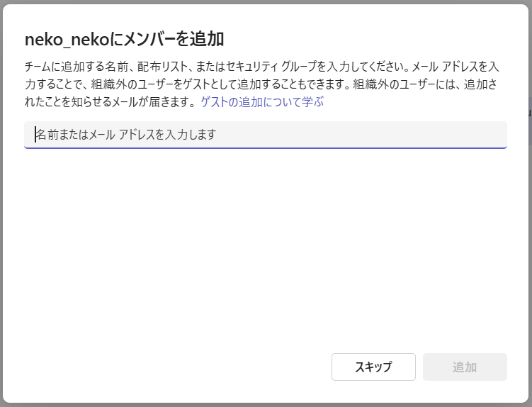Click the dark sliver at the dialog's right edge
The width and height of the screenshot is (532, 407).
(x=531, y=126)
